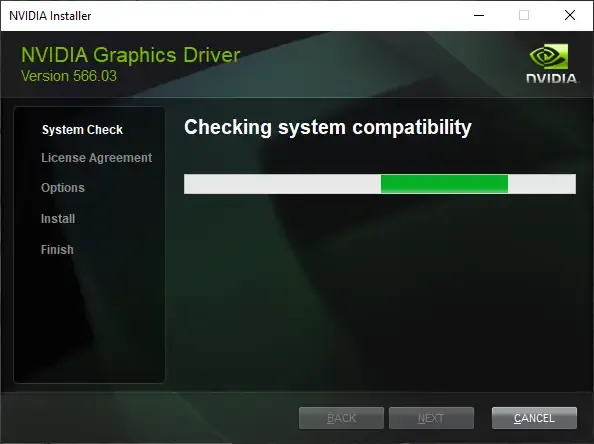Click the Version 566.03 text

point(69,76)
